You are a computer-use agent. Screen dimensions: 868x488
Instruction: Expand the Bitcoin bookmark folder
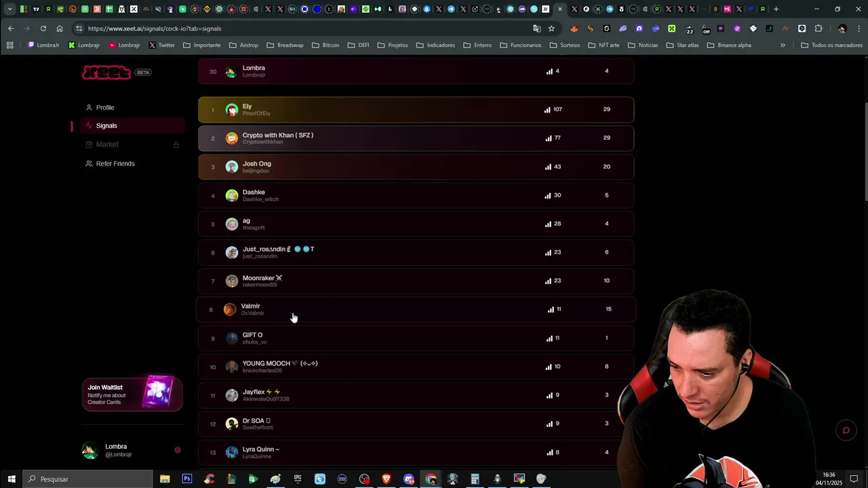tap(325, 45)
